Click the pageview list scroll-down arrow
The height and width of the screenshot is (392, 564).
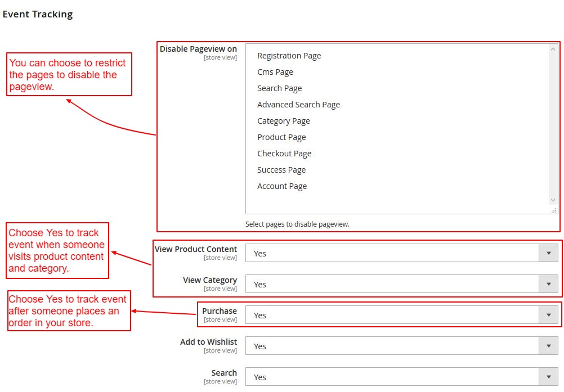[553, 200]
